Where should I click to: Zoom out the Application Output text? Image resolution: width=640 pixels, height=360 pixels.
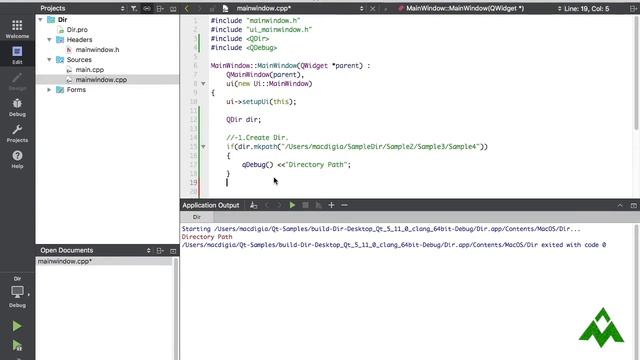pyautogui.click(x=344, y=205)
